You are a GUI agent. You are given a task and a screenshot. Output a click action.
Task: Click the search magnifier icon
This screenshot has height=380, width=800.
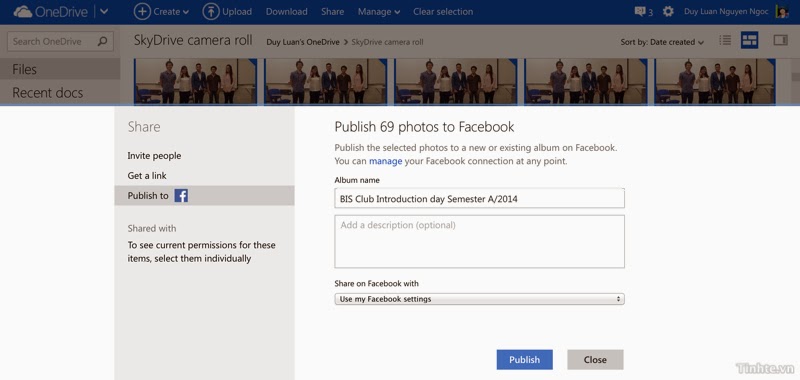coord(102,42)
